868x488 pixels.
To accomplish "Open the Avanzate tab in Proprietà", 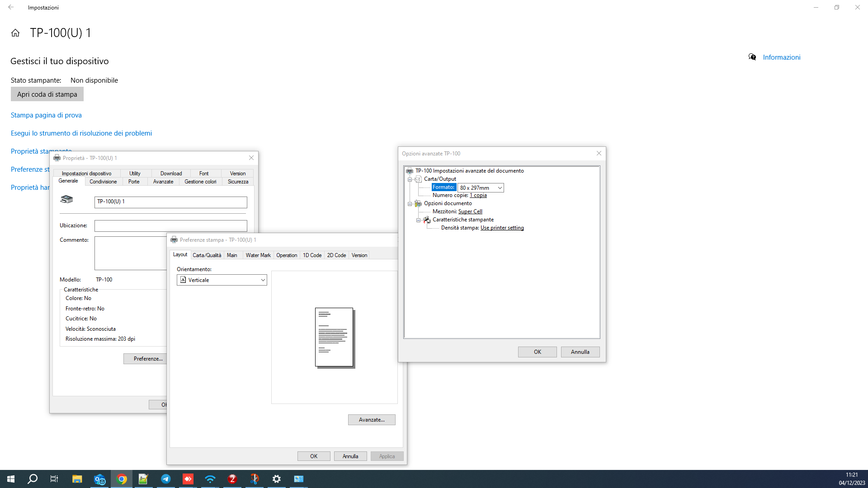I will 163,182.
